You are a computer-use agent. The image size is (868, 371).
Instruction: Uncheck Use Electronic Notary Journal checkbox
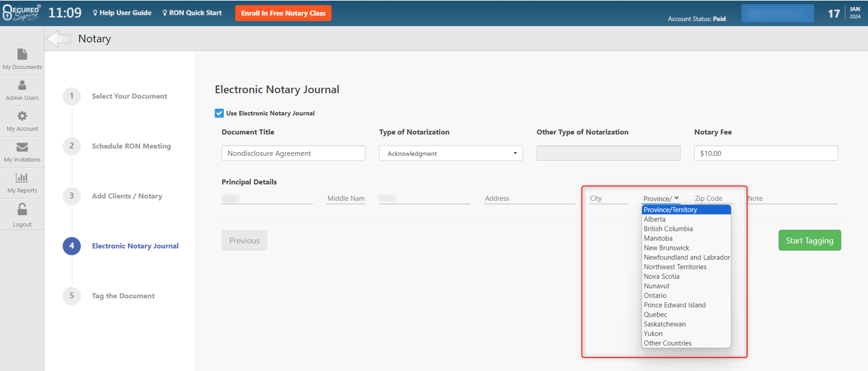pyautogui.click(x=219, y=113)
